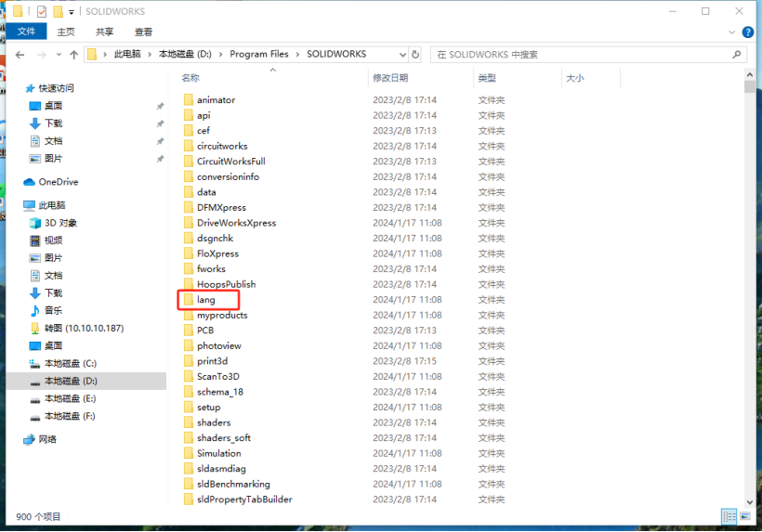The image size is (762, 532).
Task: Select the FloXpress folder icon
Action: 189,253
